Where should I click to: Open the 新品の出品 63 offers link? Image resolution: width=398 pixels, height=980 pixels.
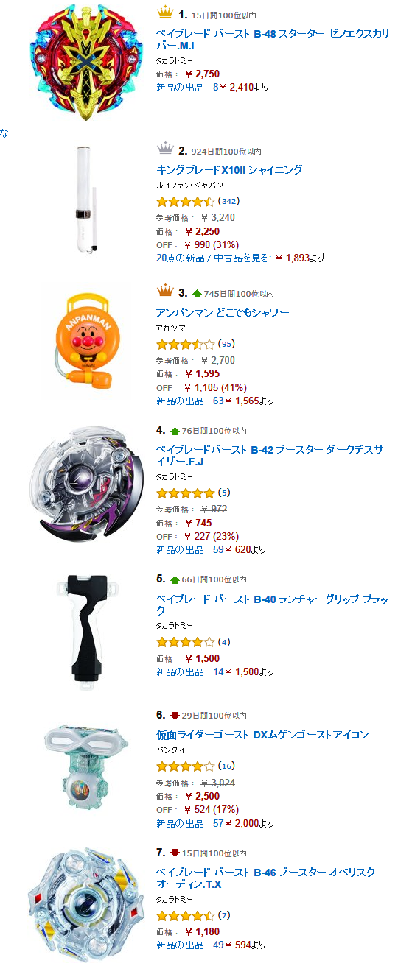215,401
